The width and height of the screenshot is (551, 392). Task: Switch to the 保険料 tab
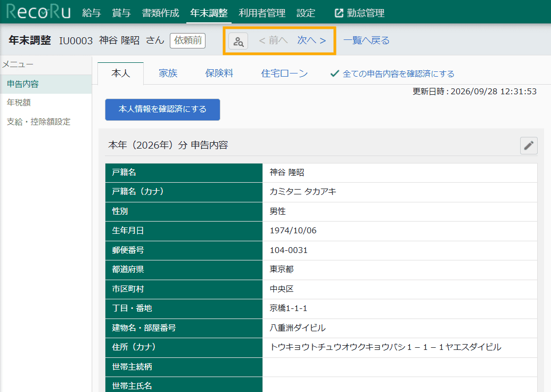point(219,73)
